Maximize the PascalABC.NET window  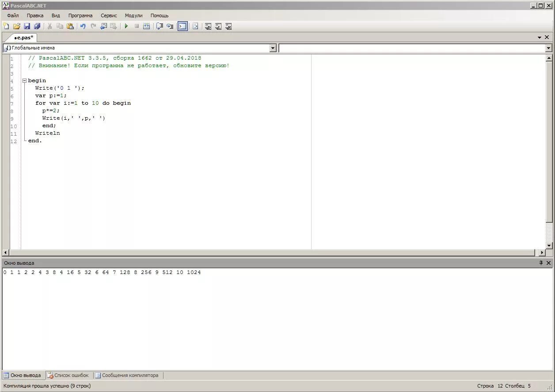tap(540, 5)
